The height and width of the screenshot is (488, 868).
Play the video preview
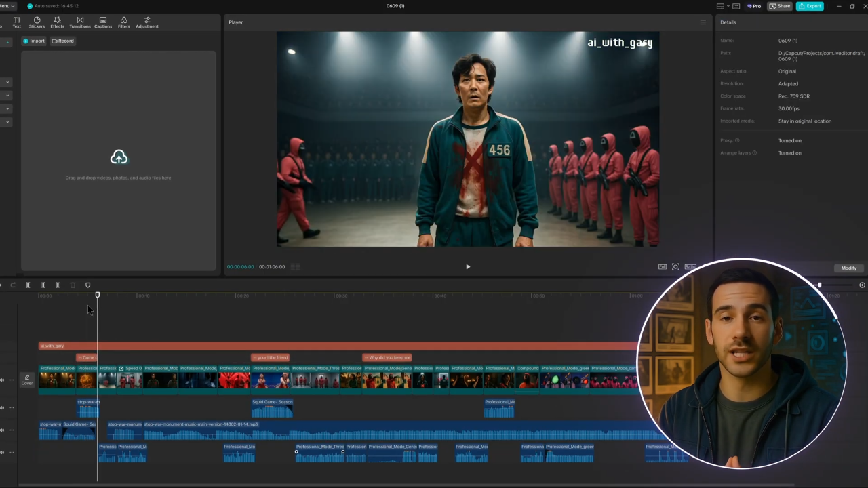[x=468, y=266]
